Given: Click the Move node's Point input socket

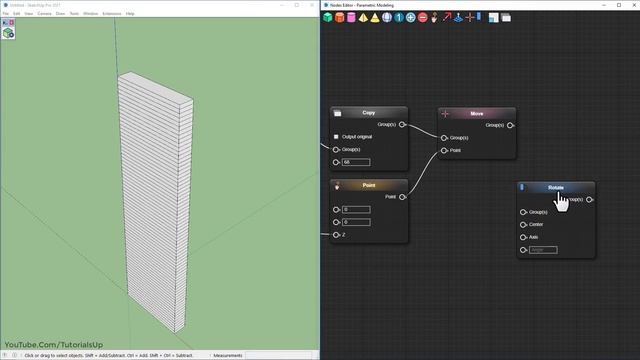Looking at the screenshot, I should 444,151.
